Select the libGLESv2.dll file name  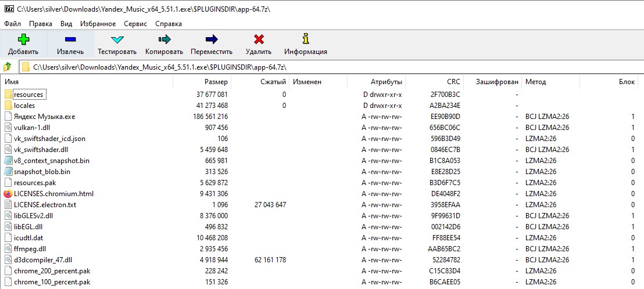[x=34, y=215]
